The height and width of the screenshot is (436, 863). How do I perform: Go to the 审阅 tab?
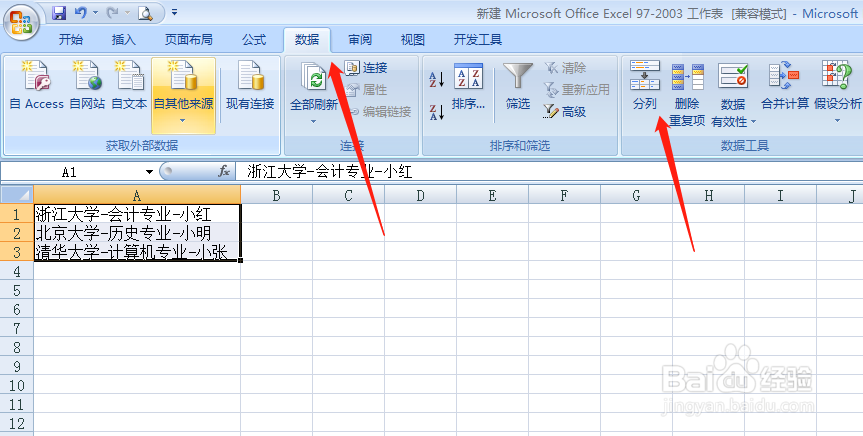[360, 40]
